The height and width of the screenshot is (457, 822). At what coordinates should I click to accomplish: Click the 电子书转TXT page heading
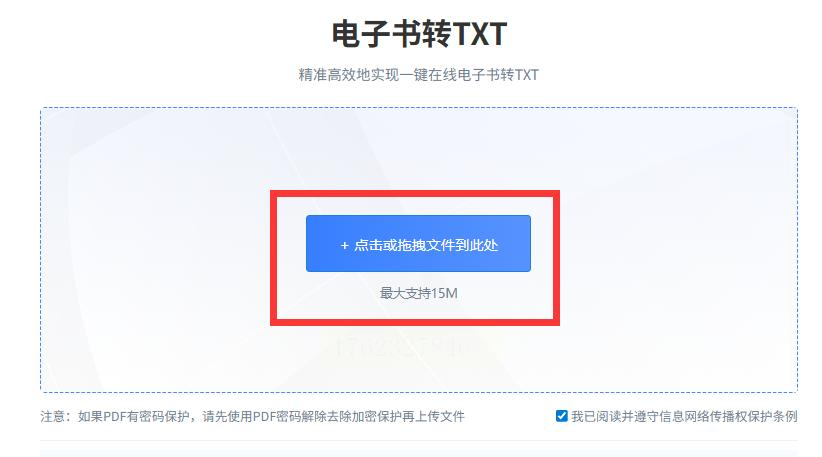tap(419, 34)
